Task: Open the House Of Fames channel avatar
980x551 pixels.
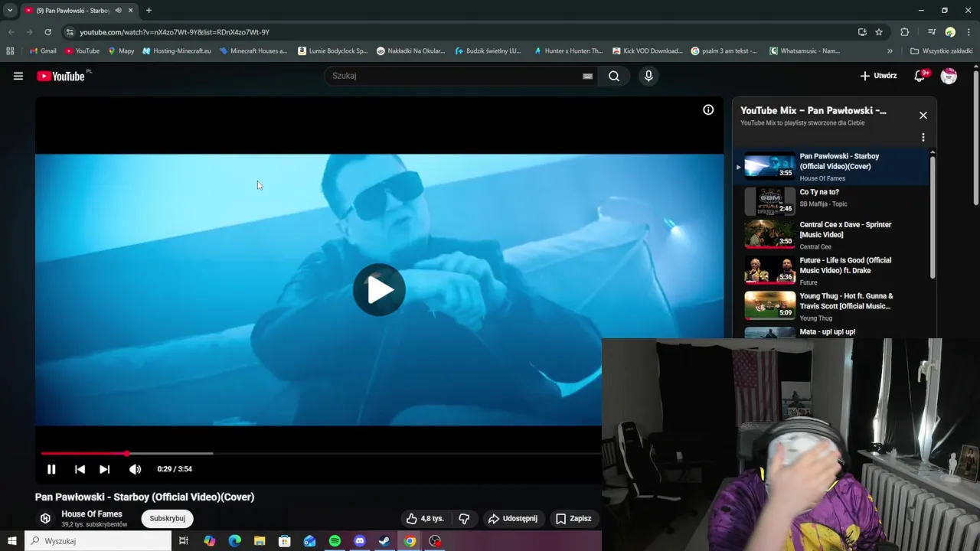Action: [x=45, y=518]
